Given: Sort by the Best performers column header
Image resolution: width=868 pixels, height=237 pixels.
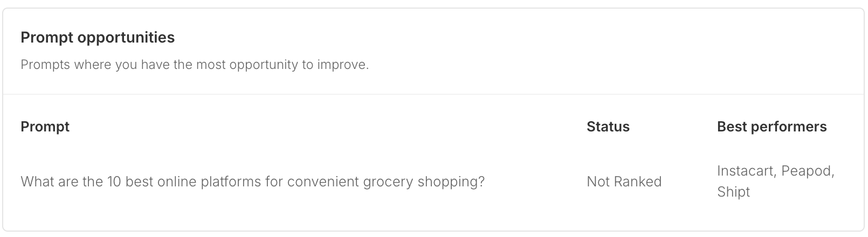Looking at the screenshot, I should click(x=771, y=127).
